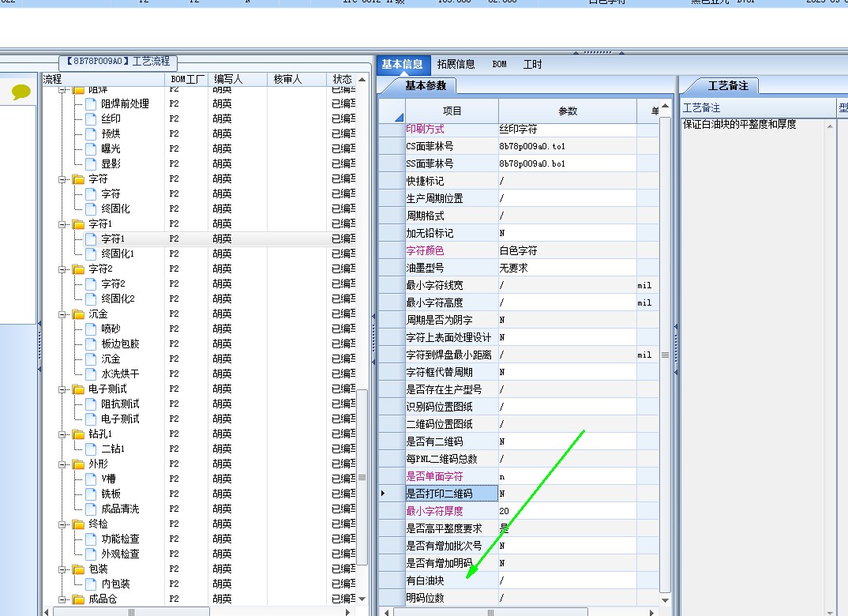
Task: Click the 参数 column header
Action: point(568,111)
